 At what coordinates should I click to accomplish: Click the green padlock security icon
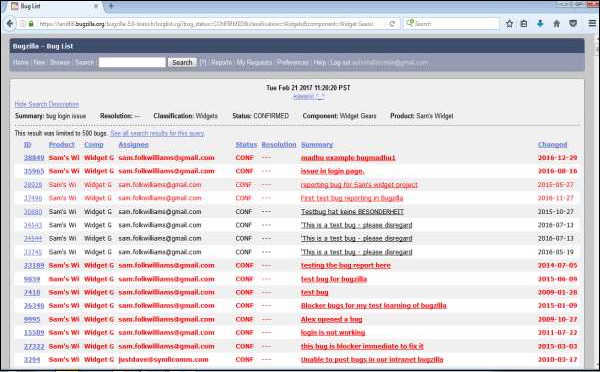[x=31, y=24]
